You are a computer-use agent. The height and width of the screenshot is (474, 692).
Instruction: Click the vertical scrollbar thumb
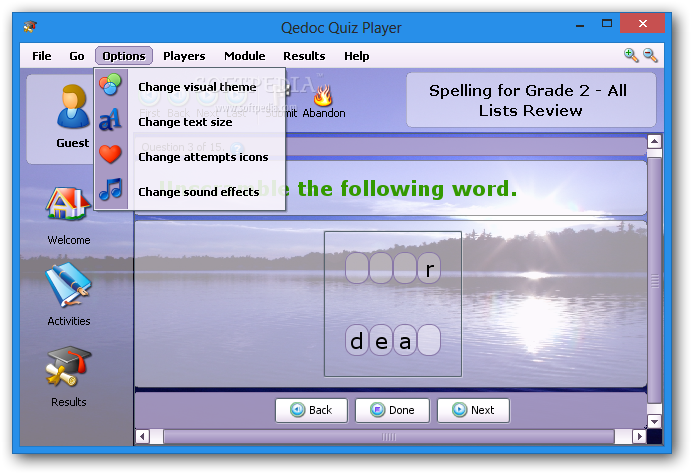654,281
